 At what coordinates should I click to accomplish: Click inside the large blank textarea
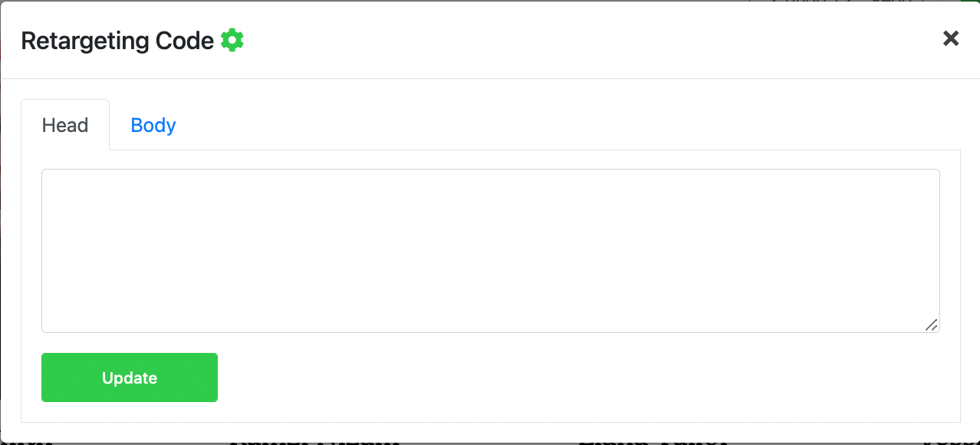(x=491, y=251)
